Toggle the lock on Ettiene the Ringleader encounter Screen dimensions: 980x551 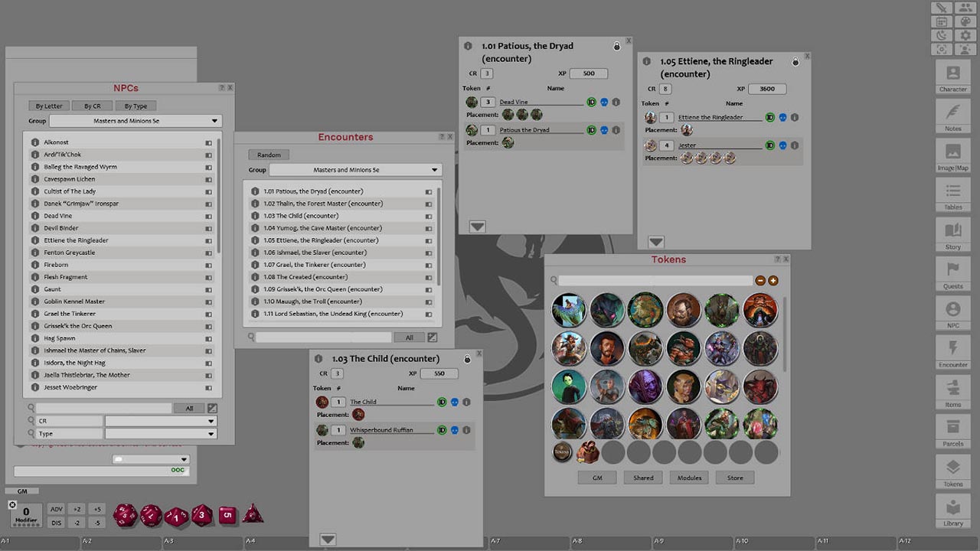click(x=795, y=61)
